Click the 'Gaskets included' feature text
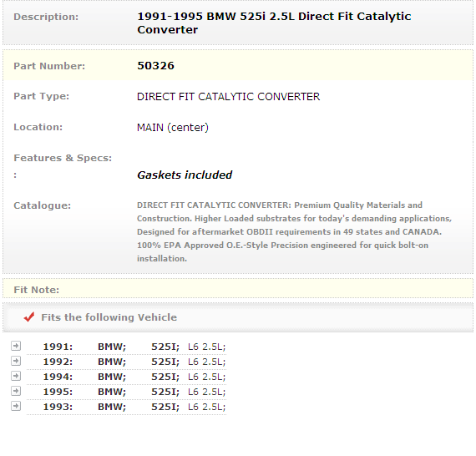Viewport: 476px width, 456px height. [185, 175]
